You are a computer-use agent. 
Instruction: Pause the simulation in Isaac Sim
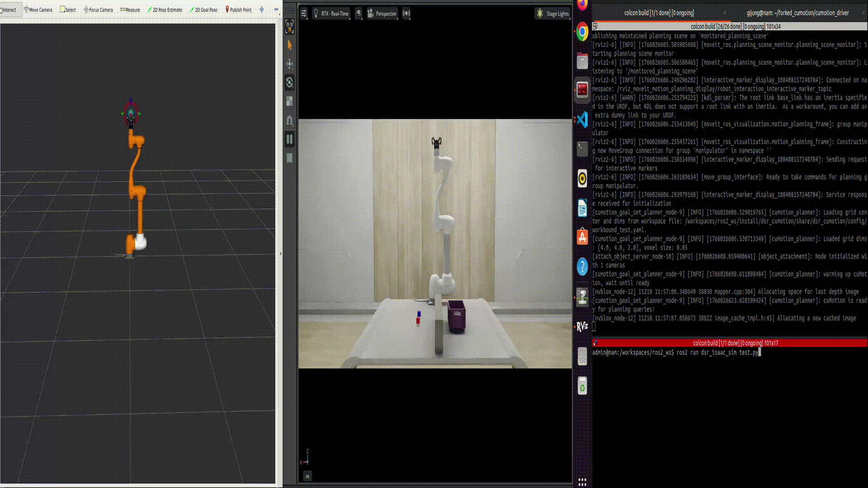click(290, 139)
